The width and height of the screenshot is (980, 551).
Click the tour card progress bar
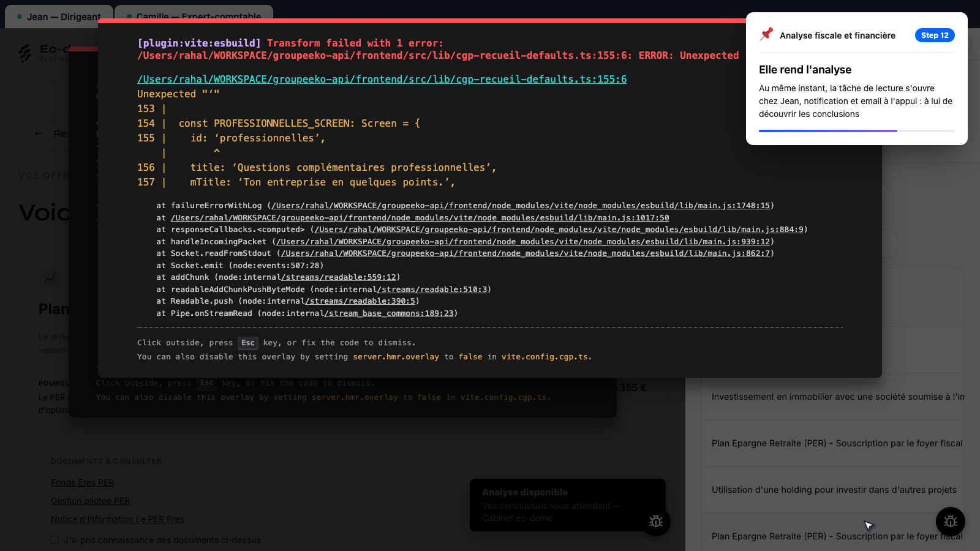pos(857,130)
